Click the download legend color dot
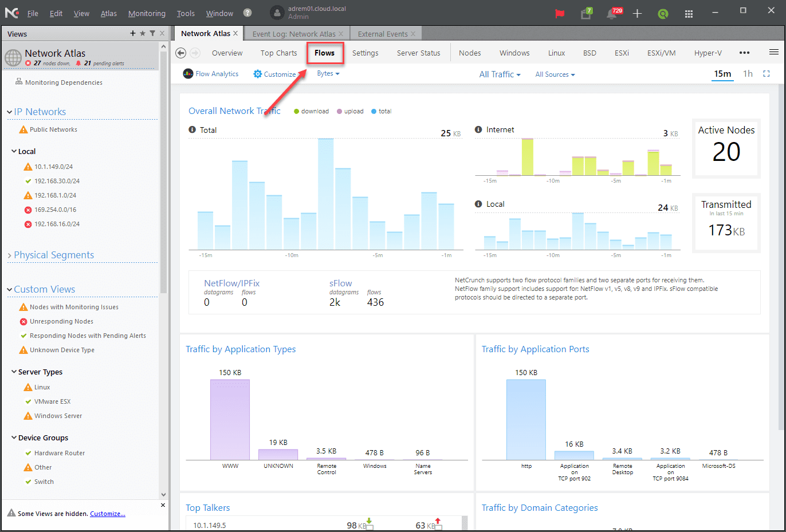This screenshot has width=786, height=532. click(x=296, y=111)
